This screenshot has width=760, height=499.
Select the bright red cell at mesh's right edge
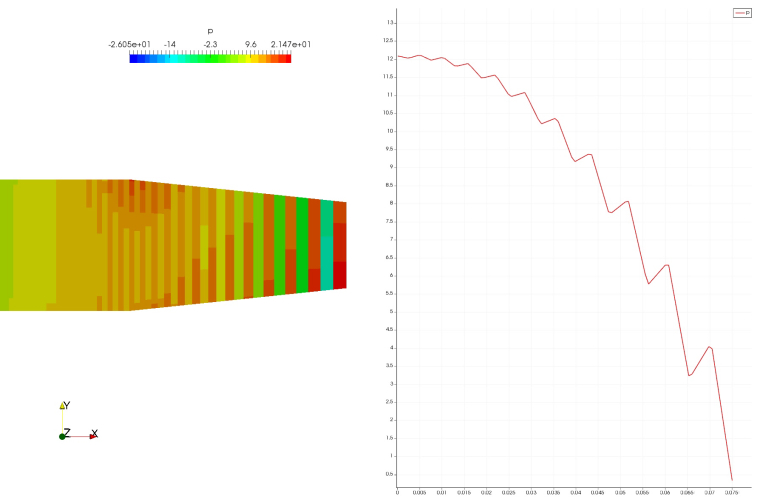pos(340,274)
